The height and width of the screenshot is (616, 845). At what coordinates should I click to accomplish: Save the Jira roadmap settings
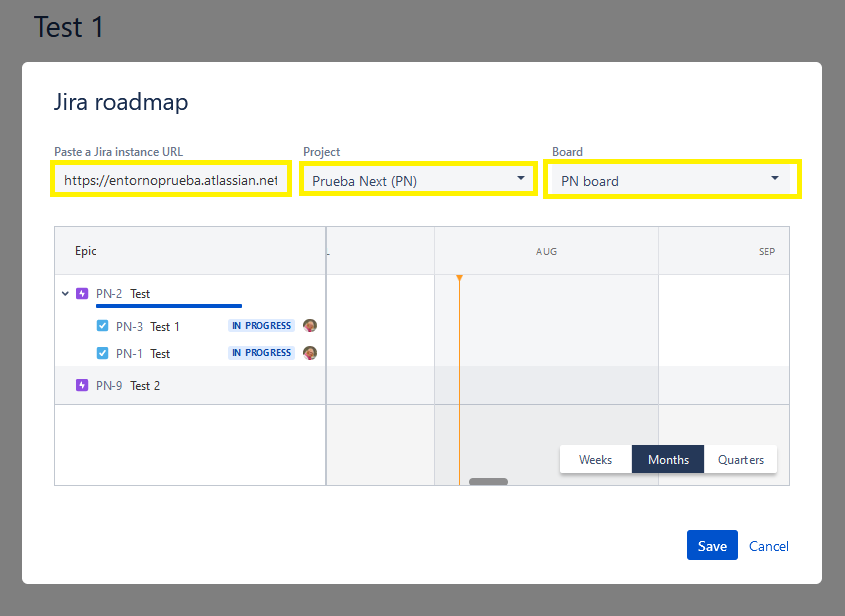point(712,546)
